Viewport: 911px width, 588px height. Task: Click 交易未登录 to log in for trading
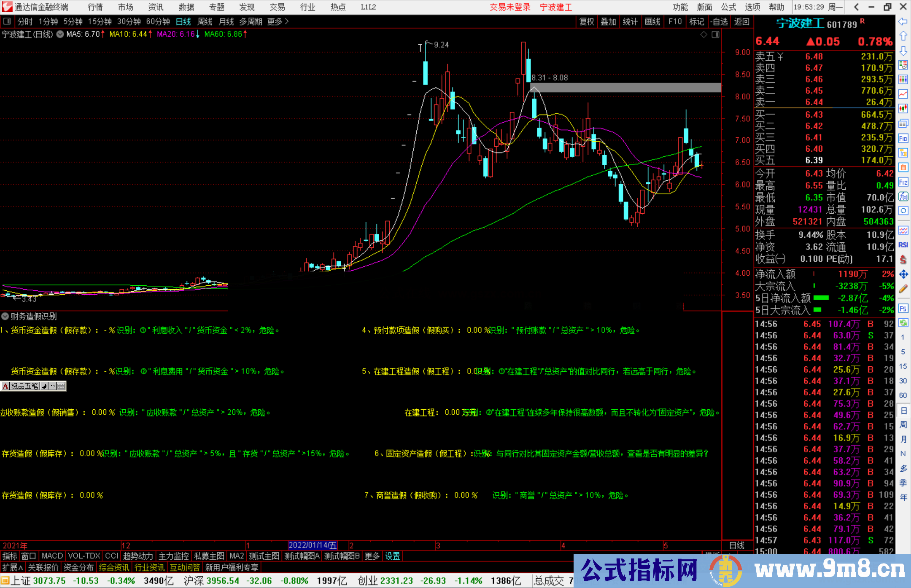tap(510, 7)
